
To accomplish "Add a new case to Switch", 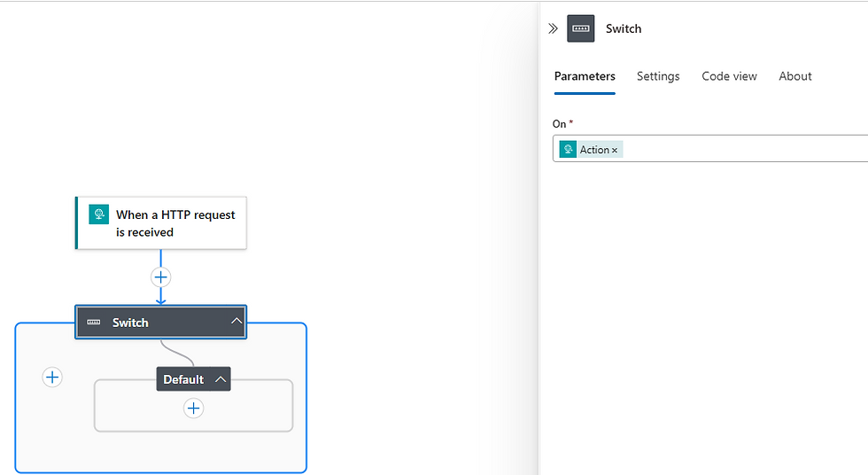I will coord(52,377).
